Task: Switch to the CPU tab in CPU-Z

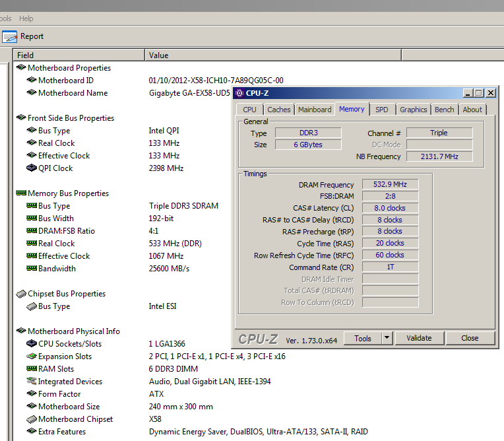Action: pyautogui.click(x=250, y=110)
